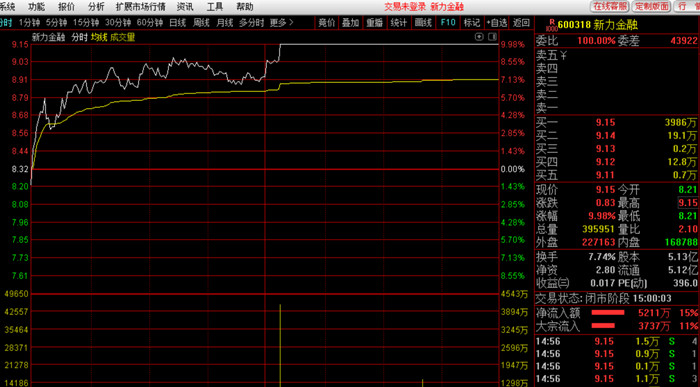Open the 功能 menu
The height and width of the screenshot is (387, 700).
point(37,7)
